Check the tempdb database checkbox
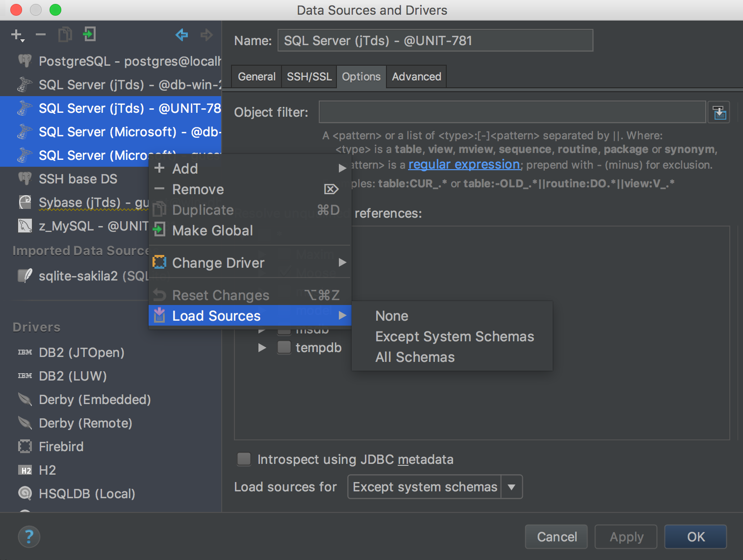The width and height of the screenshot is (743, 560). [x=284, y=347]
